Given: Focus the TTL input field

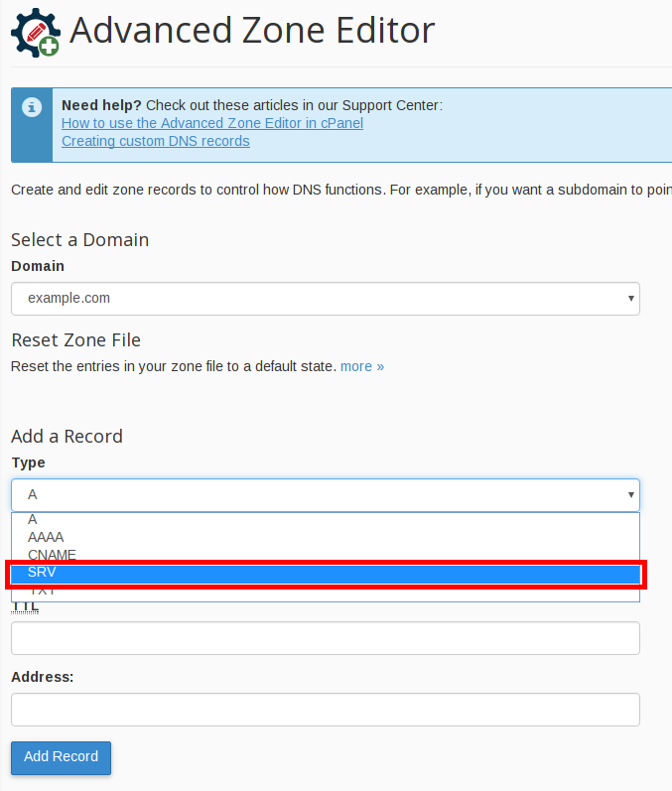Looking at the screenshot, I should click(325, 638).
